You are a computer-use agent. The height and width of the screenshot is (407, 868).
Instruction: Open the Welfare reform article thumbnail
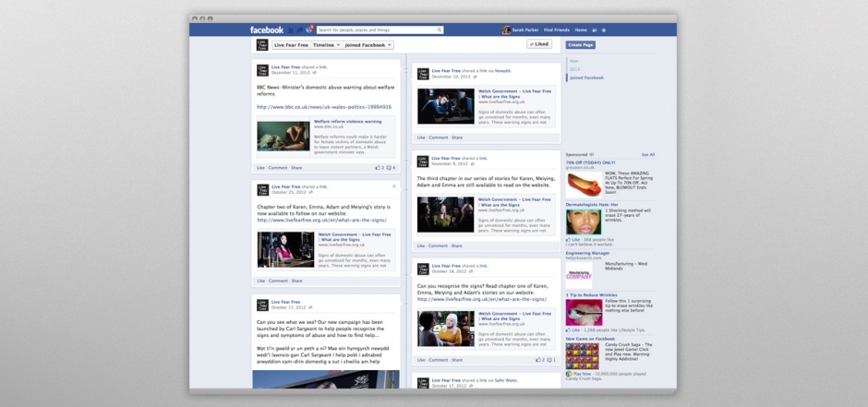283,136
